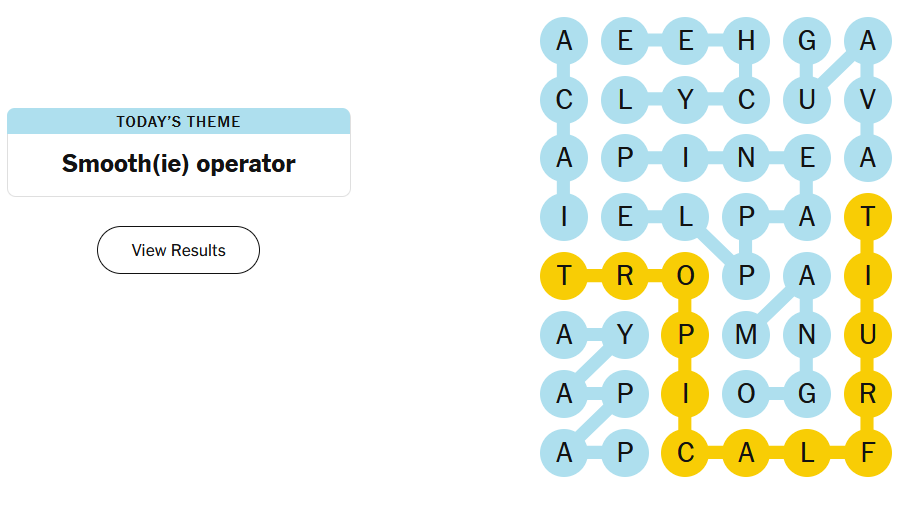Tap the yellow letter C tile
This screenshot has height=506, width=899.
pos(685,453)
